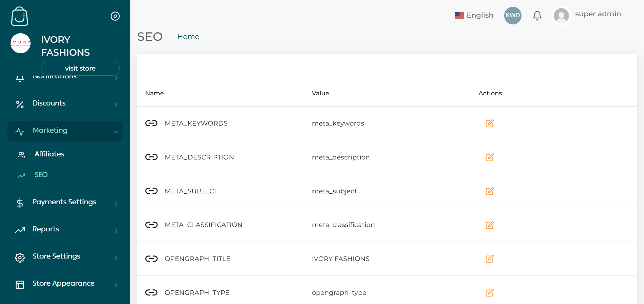Edit the META_DESCRIPTION entry
This screenshot has height=304, width=644.
[490, 157]
